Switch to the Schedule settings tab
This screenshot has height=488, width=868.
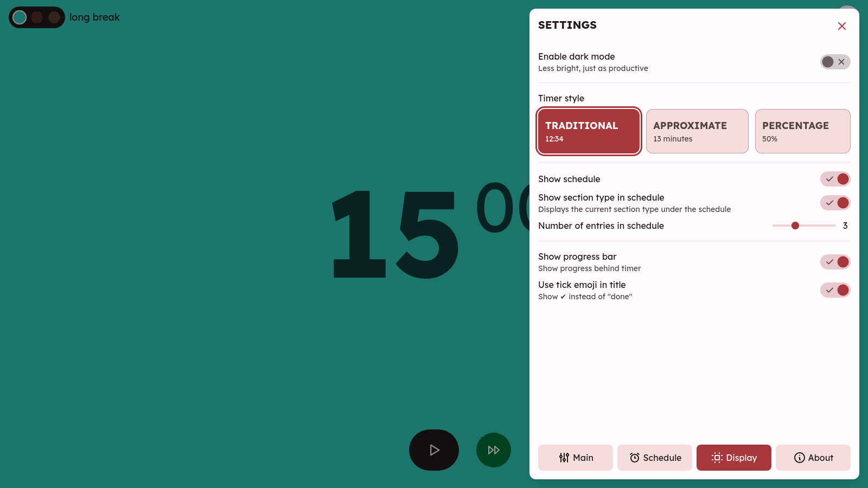[655, 458]
